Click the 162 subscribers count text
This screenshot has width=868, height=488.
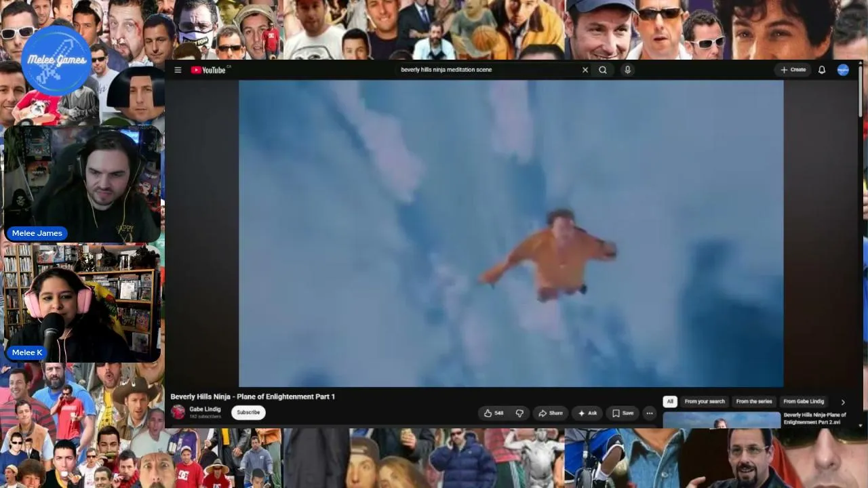click(x=205, y=416)
